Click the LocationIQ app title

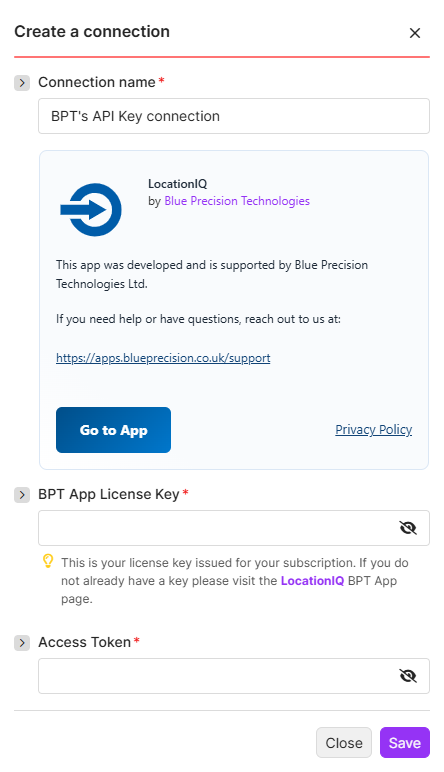(x=178, y=184)
